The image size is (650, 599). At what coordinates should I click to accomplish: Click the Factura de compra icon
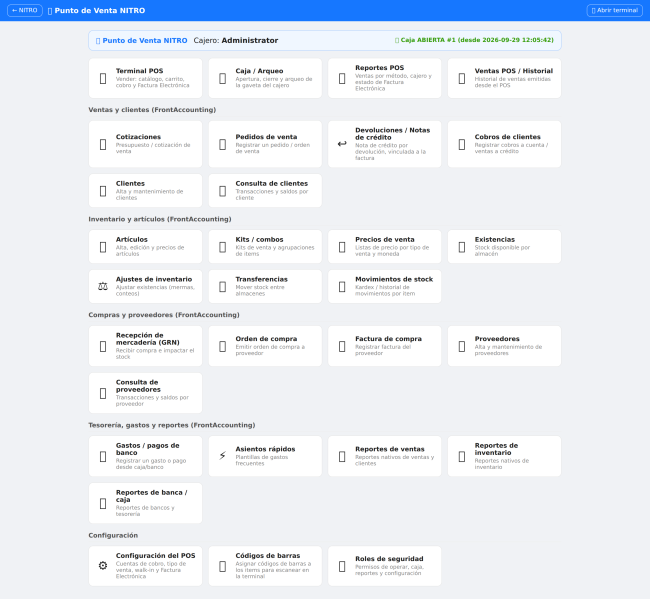pos(342,346)
